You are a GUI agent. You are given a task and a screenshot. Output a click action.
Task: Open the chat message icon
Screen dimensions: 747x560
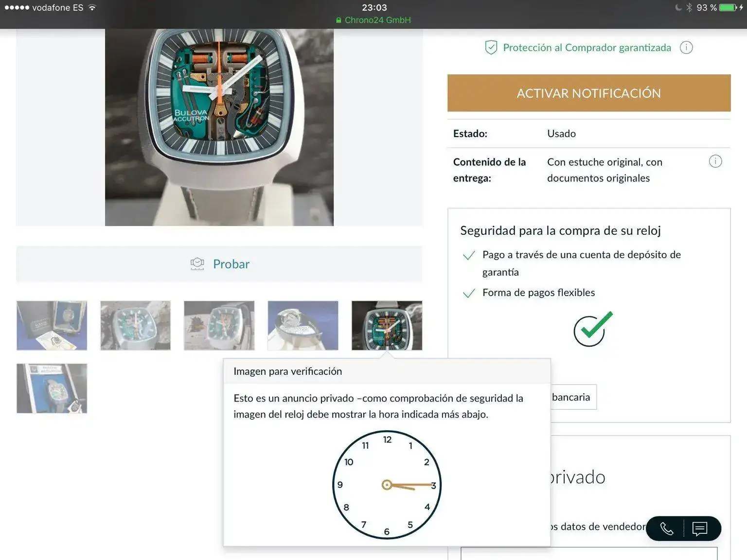pyautogui.click(x=699, y=528)
